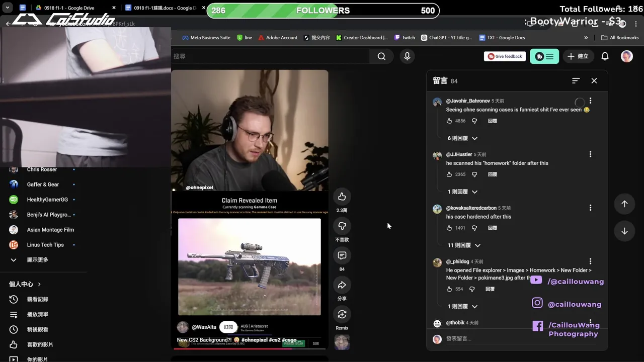Expand 1 則回覆 under @_phildog's comment
This screenshot has height=362, width=644.
(462, 306)
